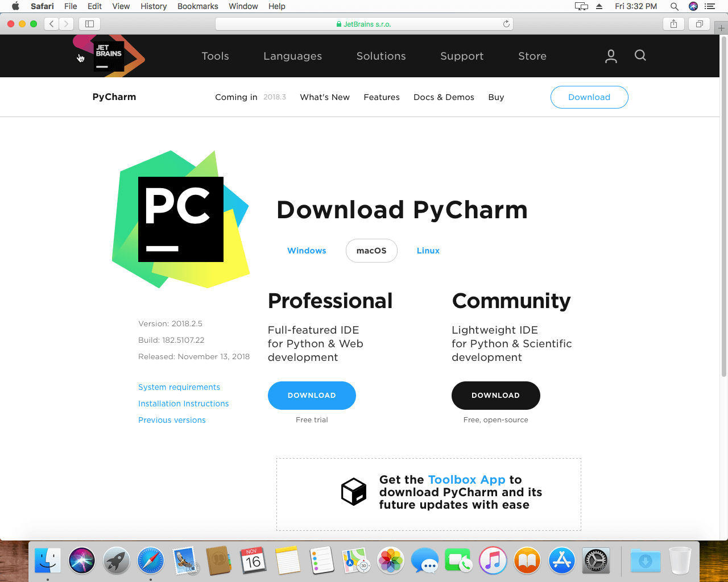Open FaceTime app in dock
Image resolution: width=728 pixels, height=582 pixels.
click(x=459, y=561)
